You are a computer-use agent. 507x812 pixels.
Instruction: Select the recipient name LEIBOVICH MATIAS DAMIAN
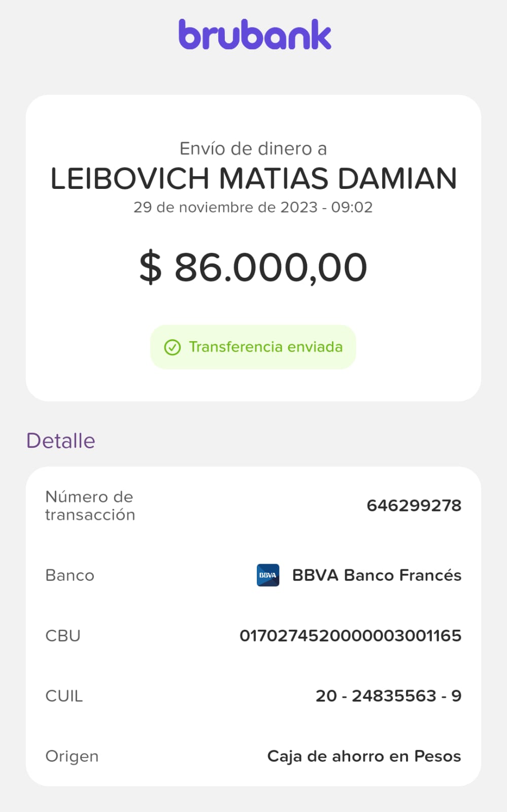tap(254, 179)
